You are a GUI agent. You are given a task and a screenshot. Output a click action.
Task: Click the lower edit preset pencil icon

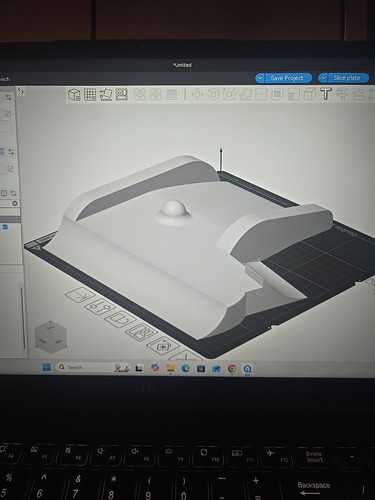click(x=11, y=169)
